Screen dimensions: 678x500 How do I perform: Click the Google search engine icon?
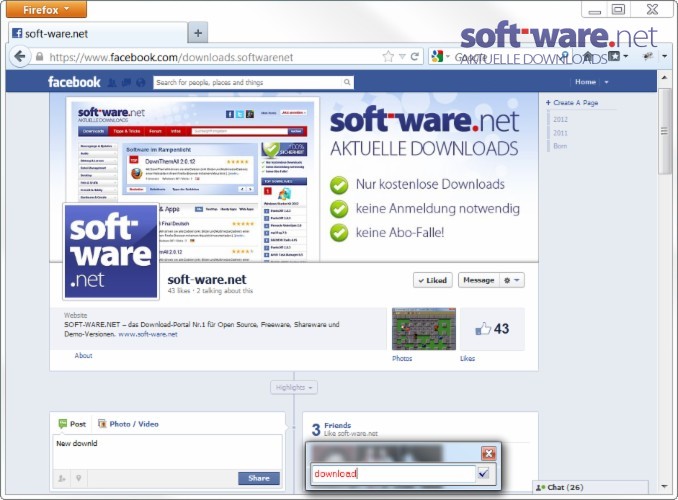437,57
